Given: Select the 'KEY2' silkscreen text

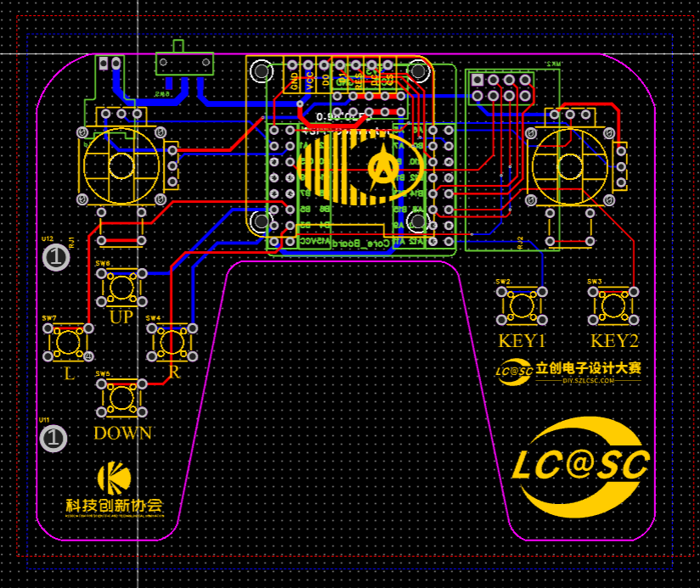Looking at the screenshot, I should pyautogui.click(x=614, y=341).
